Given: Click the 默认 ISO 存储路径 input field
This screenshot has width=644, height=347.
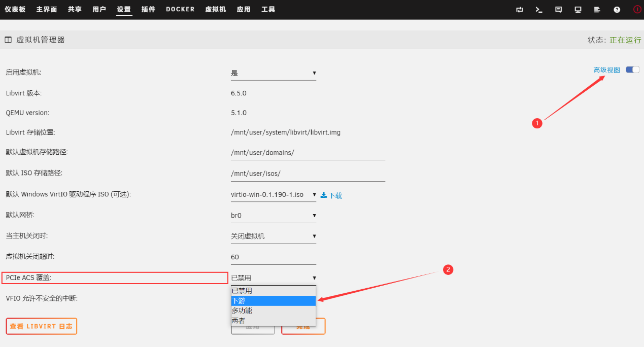Looking at the screenshot, I should tap(308, 173).
